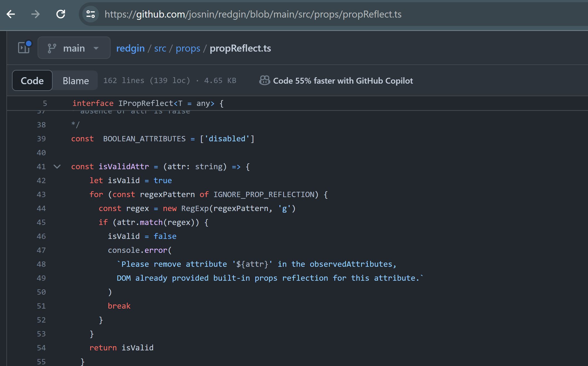Click line number 54
Viewport: 588px width, 366px height.
41,348
